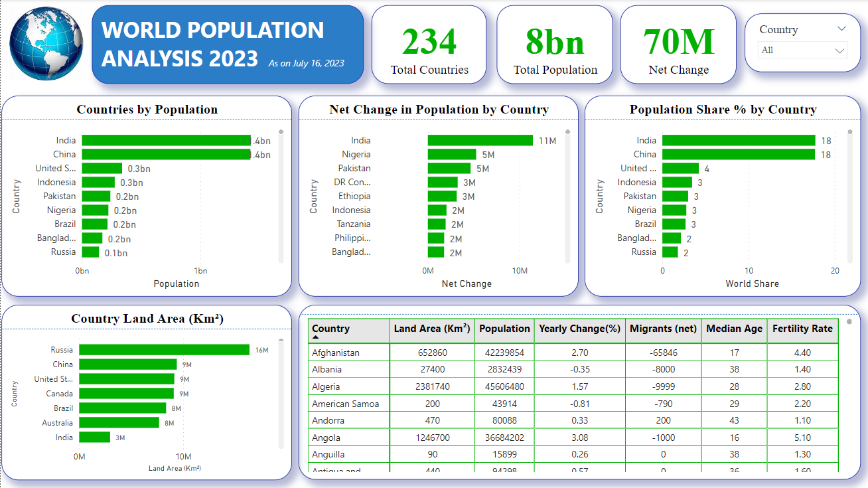
Task: Select Nigeria bar in Net Change chart
Action: 451,155
